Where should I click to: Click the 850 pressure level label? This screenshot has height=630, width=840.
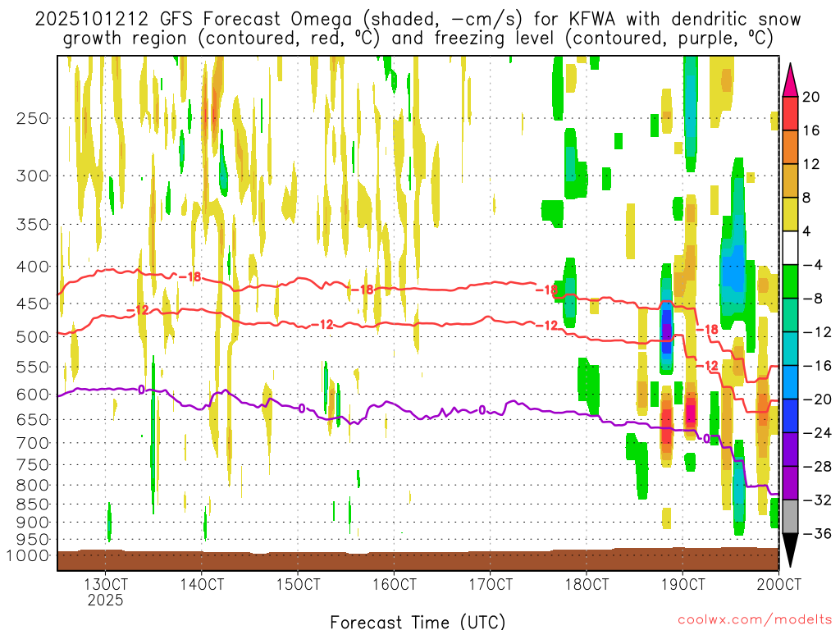(33, 504)
